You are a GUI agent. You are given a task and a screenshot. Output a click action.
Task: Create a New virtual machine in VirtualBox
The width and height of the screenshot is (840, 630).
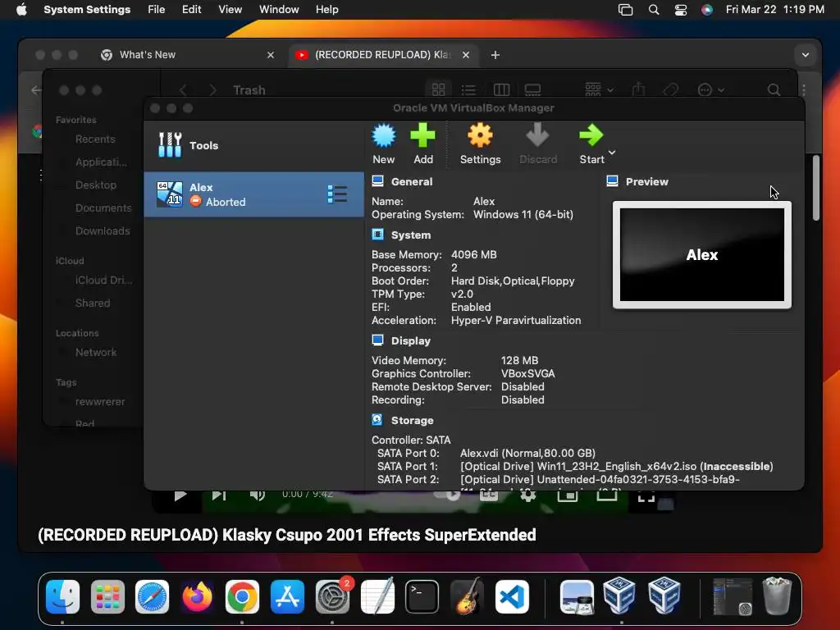pos(384,144)
